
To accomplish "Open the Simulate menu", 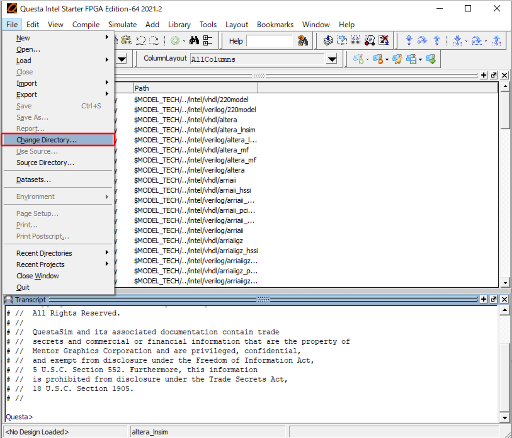I will click(123, 24).
